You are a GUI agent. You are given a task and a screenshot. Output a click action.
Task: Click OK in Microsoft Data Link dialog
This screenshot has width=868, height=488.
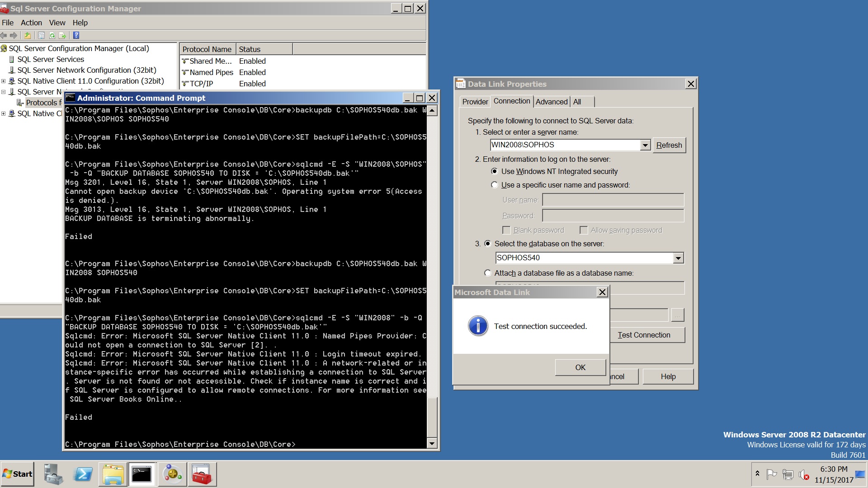click(x=580, y=367)
